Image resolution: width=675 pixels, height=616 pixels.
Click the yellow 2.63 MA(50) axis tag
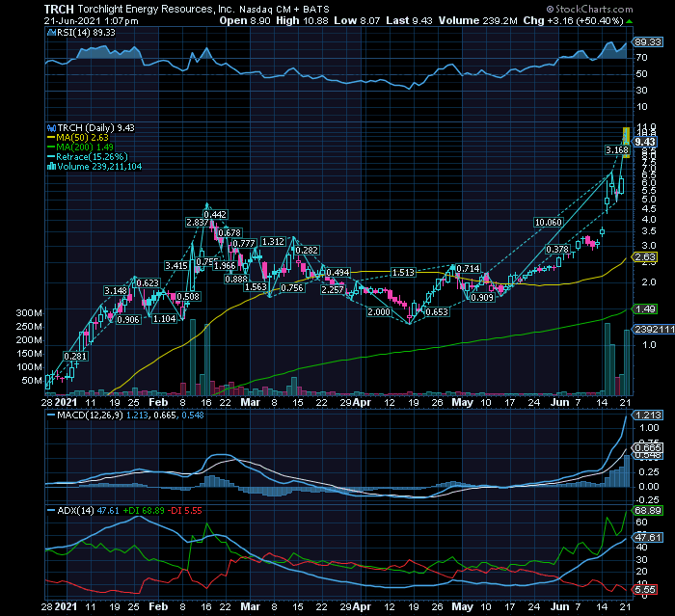tap(644, 257)
